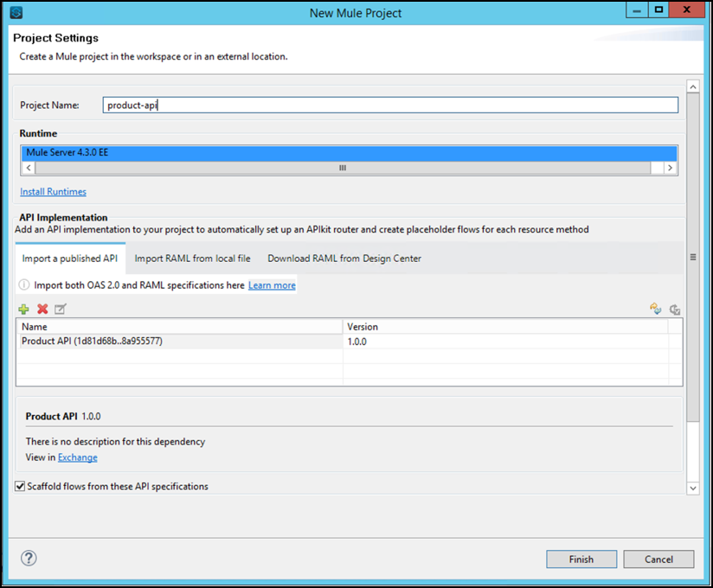The image size is (713, 588).
Task: Click runtime list scroll right arrow
Action: click(x=670, y=168)
